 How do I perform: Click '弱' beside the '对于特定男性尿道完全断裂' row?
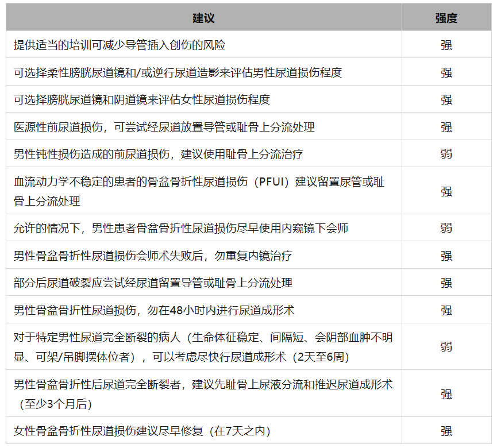[x=446, y=346]
